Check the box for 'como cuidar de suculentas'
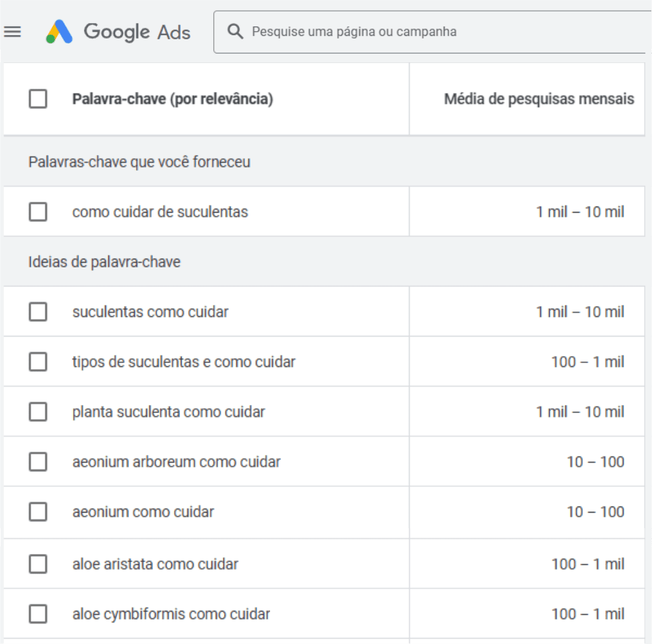This screenshot has width=652, height=644. (x=38, y=212)
